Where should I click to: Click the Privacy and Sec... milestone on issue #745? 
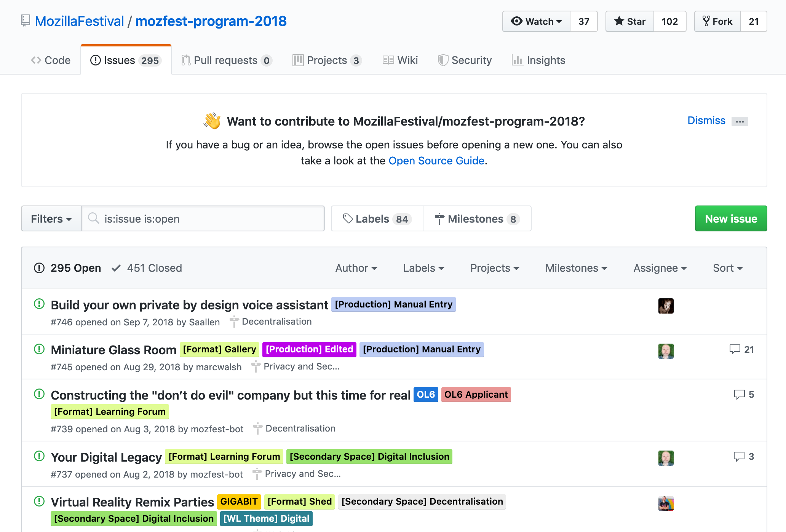tap(296, 366)
